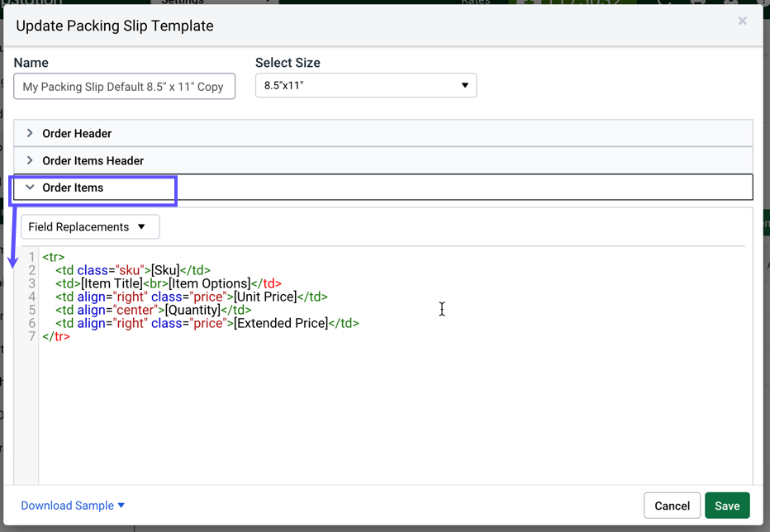Dismiss the dialog with the X close icon
This screenshot has height=532, width=770.
742,21
